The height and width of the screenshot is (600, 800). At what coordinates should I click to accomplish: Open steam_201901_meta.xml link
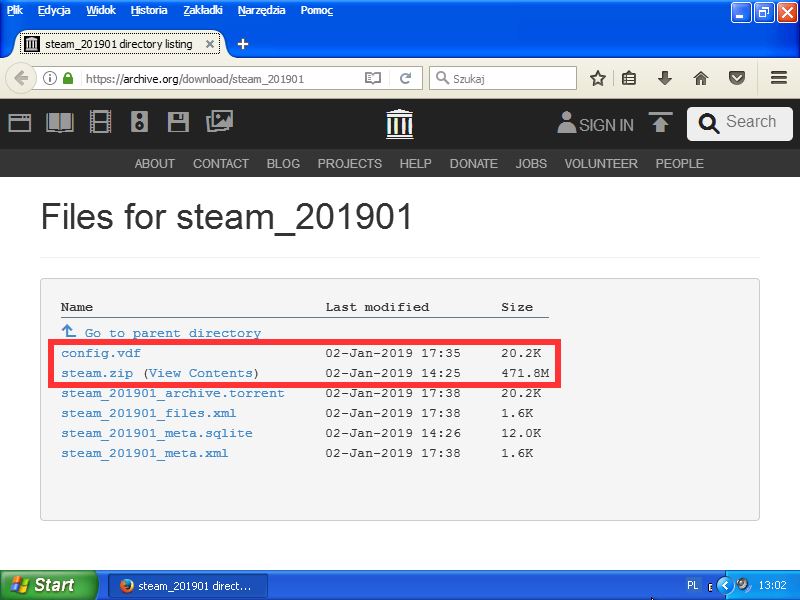(144, 453)
